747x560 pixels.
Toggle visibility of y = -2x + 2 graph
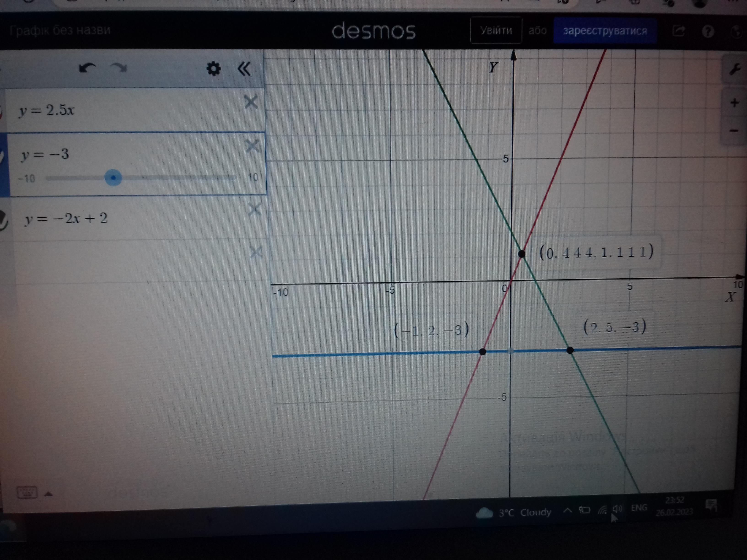pos(3,220)
